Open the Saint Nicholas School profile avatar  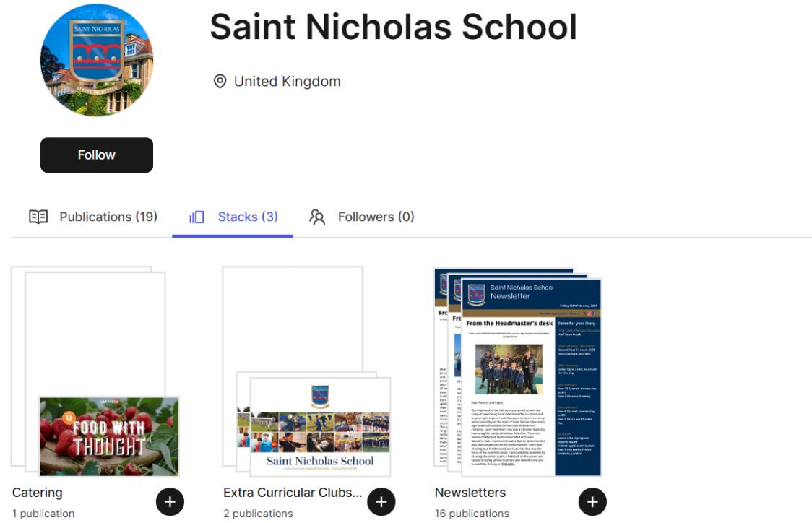click(97, 60)
